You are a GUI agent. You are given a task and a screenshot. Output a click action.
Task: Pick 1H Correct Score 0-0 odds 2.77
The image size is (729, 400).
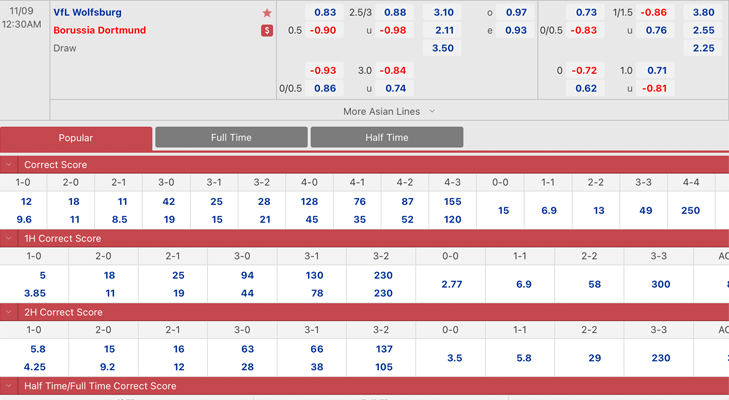[x=451, y=284]
